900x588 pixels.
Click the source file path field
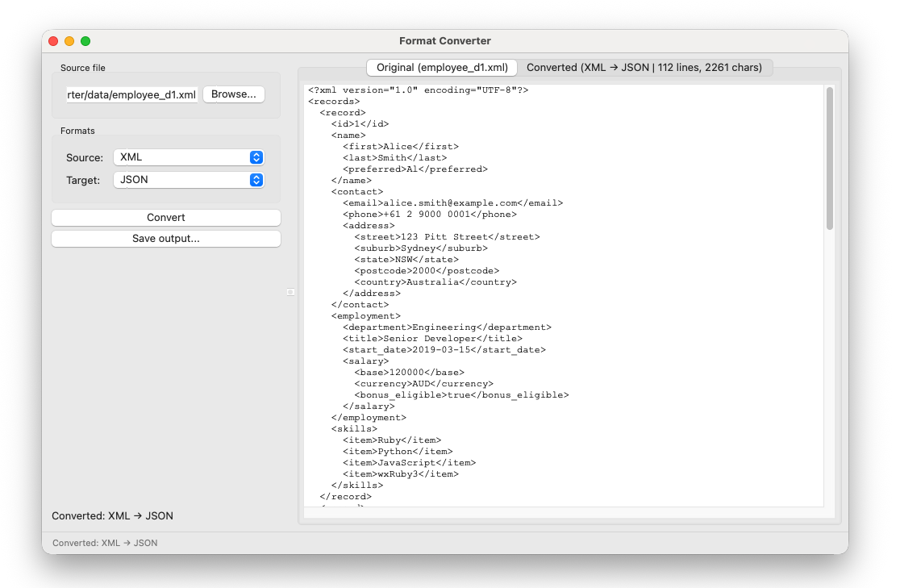pos(132,95)
